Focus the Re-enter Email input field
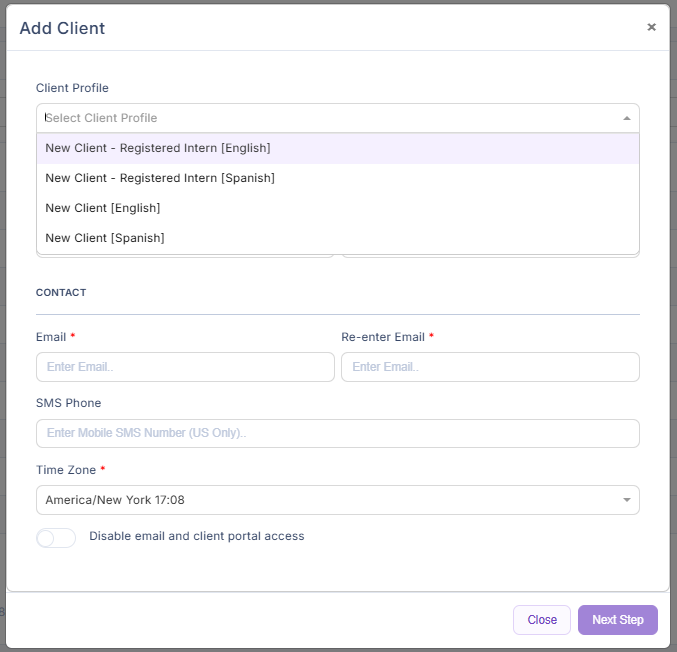 click(x=490, y=367)
